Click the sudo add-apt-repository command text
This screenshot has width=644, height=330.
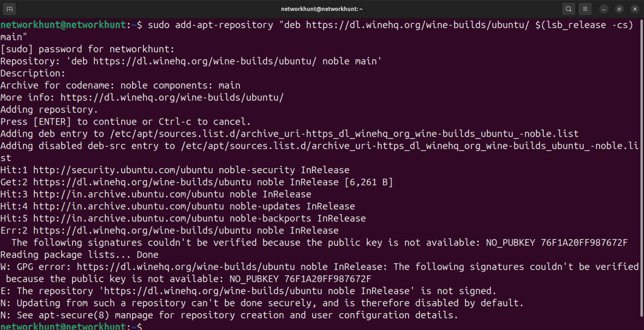coord(210,25)
